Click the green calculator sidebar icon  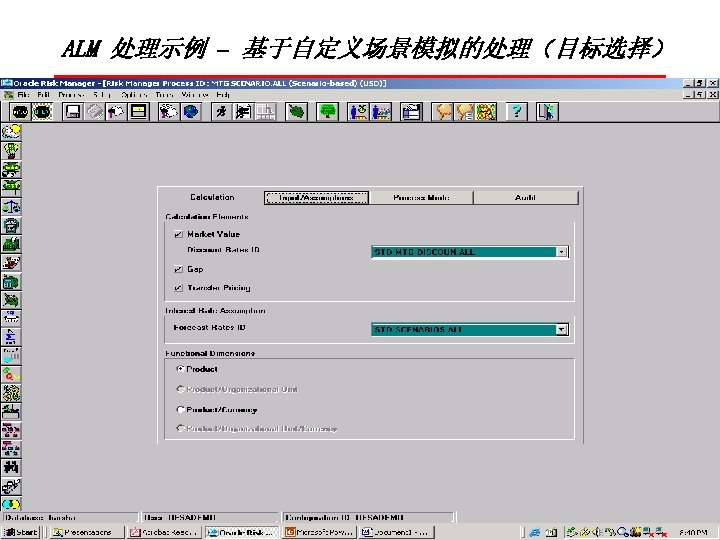pyautogui.click(x=11, y=281)
